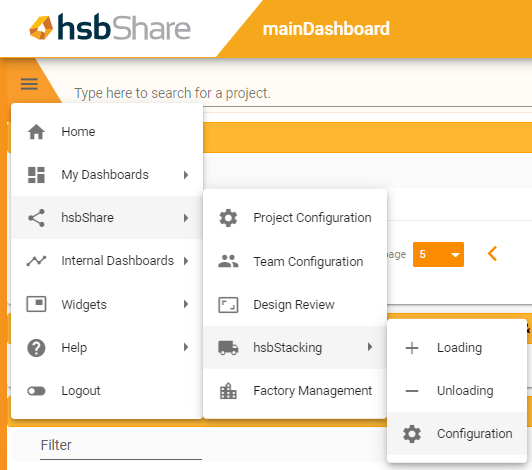The width and height of the screenshot is (532, 470).
Task: Expand Internal Dashboards submenu arrow
Action: pyautogui.click(x=186, y=261)
